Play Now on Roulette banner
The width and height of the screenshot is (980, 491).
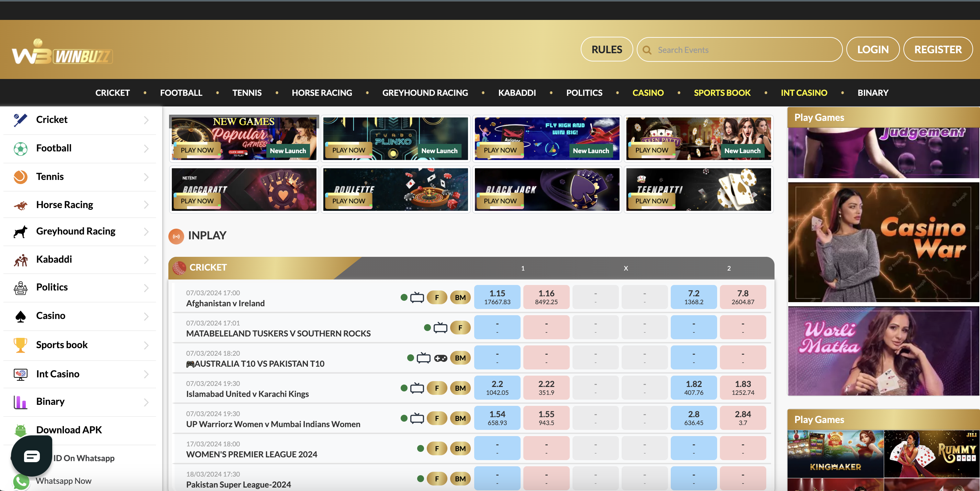tap(348, 201)
